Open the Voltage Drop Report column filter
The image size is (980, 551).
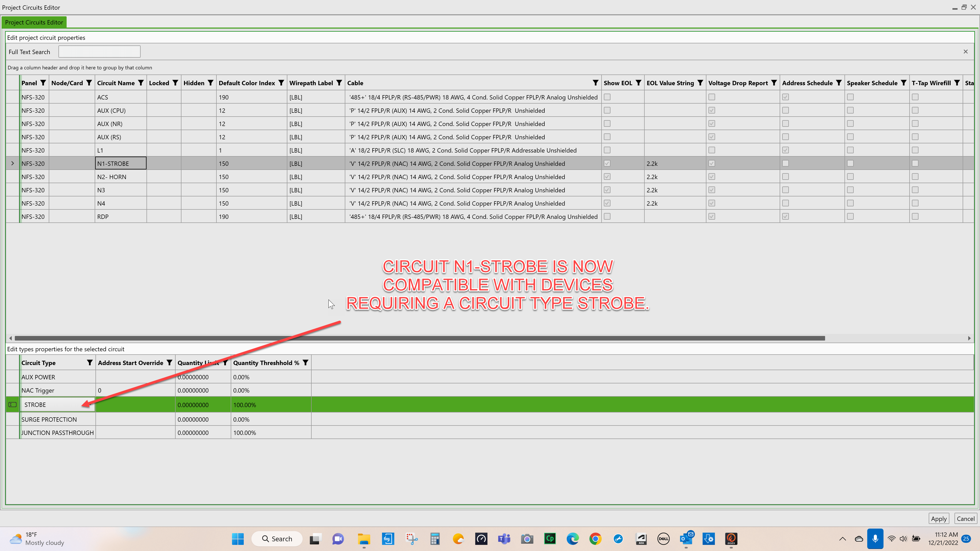pos(774,82)
